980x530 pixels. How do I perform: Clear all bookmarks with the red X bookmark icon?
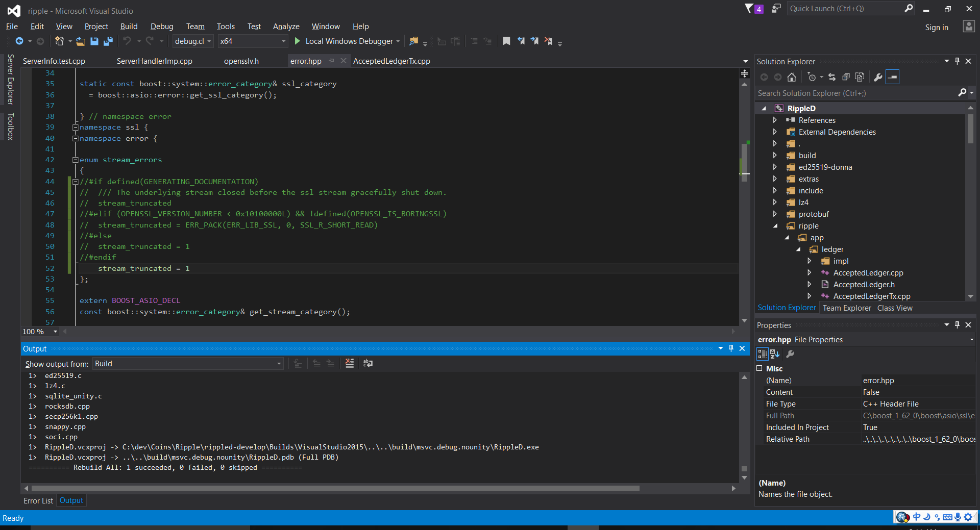tap(548, 41)
